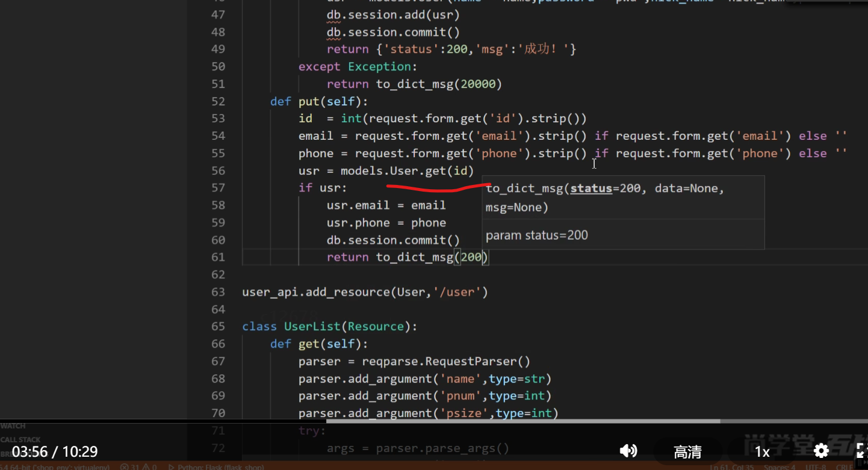
Task: Seek along the video progress bar
Action: click(x=434, y=421)
